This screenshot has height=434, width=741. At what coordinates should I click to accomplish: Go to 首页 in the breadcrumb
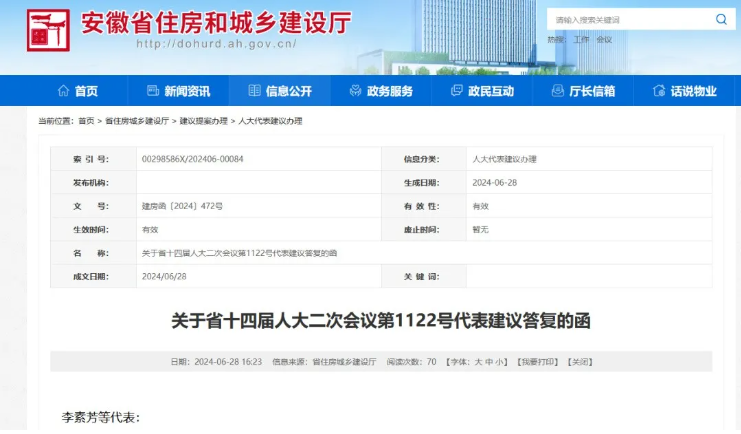pyautogui.click(x=87, y=121)
